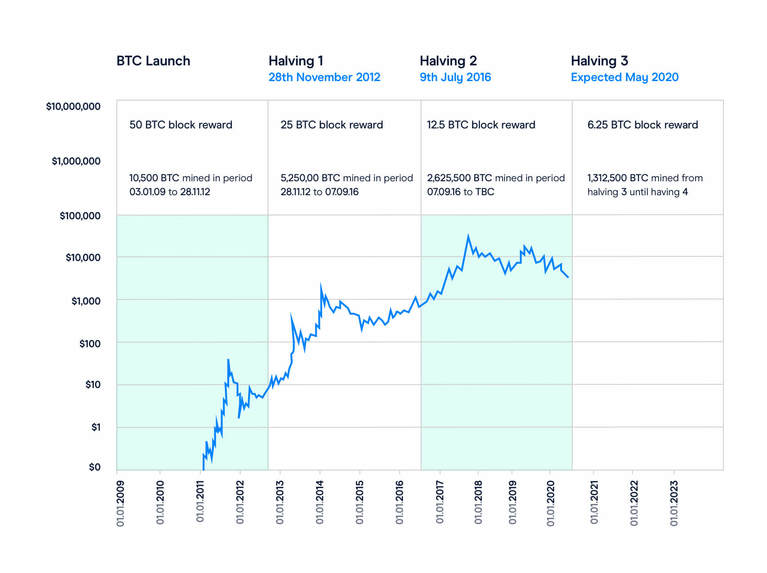
Task: Click the 01.01.2015 x-axis label
Action: tap(360, 503)
